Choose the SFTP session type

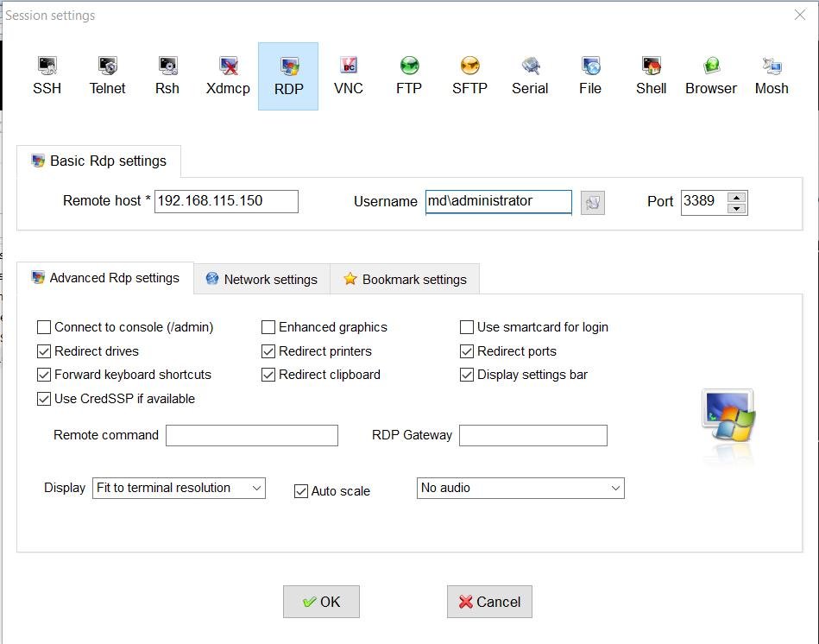tap(469, 76)
